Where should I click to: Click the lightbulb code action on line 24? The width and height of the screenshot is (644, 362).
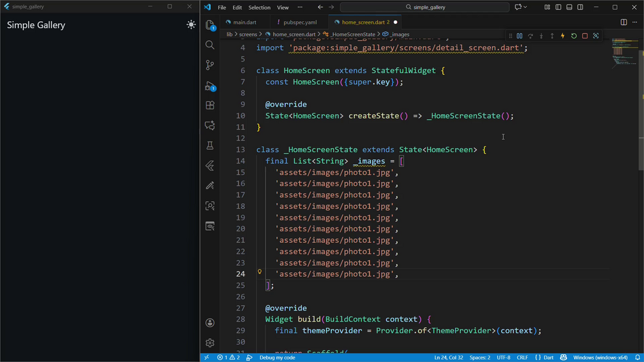(260, 272)
